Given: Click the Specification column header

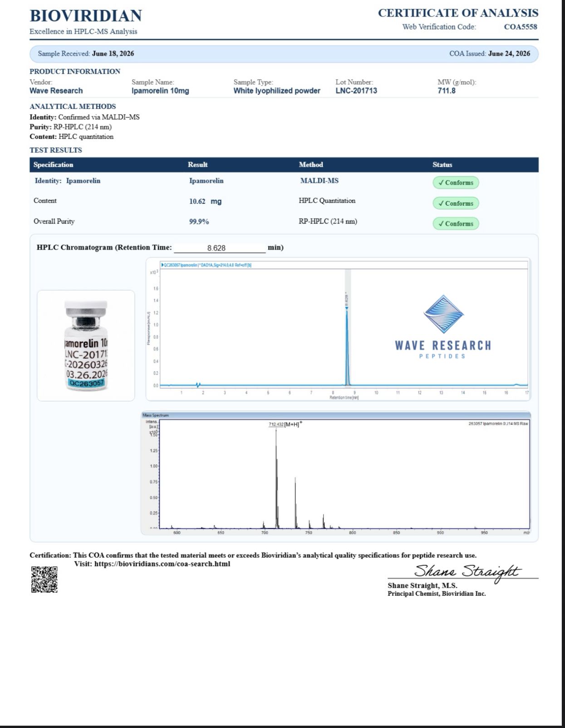Looking at the screenshot, I should 53,164.
